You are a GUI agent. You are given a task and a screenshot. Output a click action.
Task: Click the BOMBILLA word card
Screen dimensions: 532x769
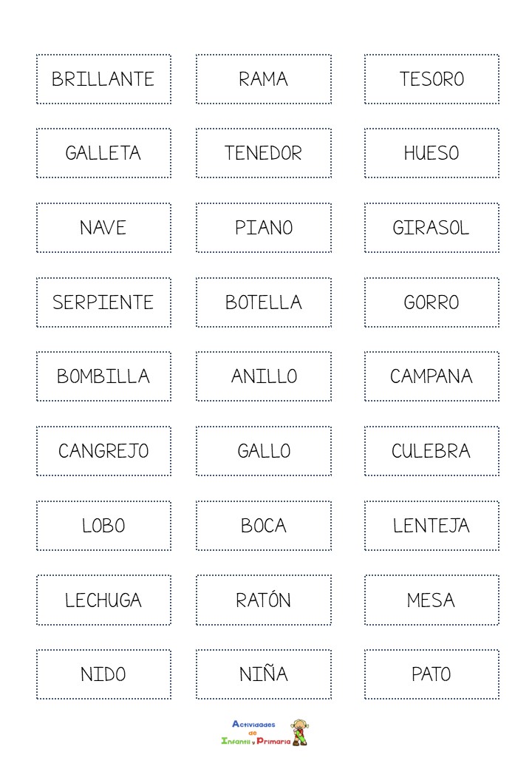[104, 376]
